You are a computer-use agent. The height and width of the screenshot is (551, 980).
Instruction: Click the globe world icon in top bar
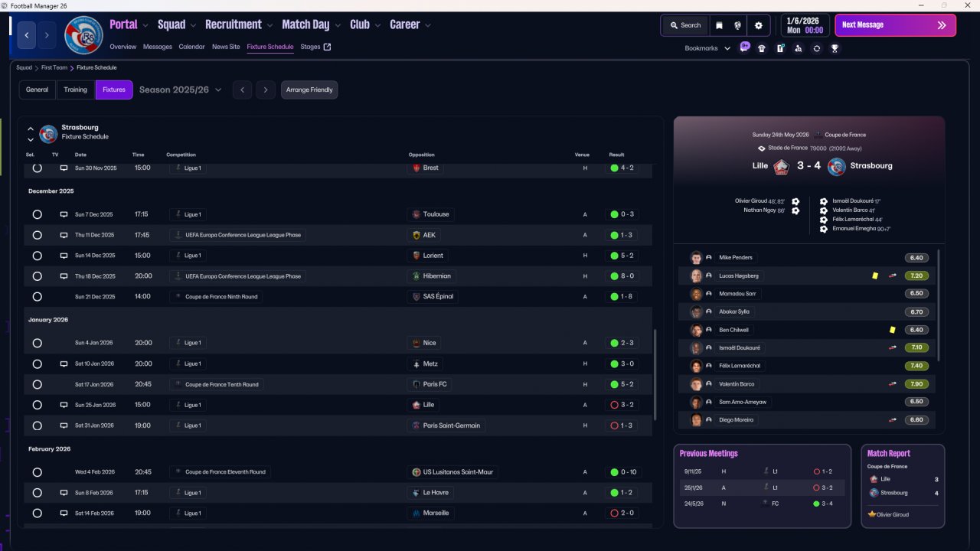tap(737, 25)
